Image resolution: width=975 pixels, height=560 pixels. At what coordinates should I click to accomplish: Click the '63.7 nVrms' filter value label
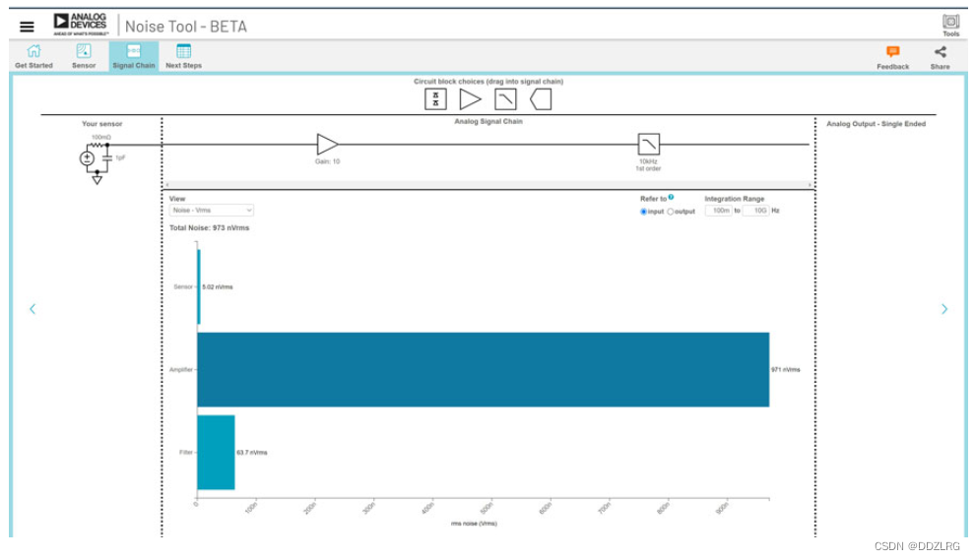252,453
